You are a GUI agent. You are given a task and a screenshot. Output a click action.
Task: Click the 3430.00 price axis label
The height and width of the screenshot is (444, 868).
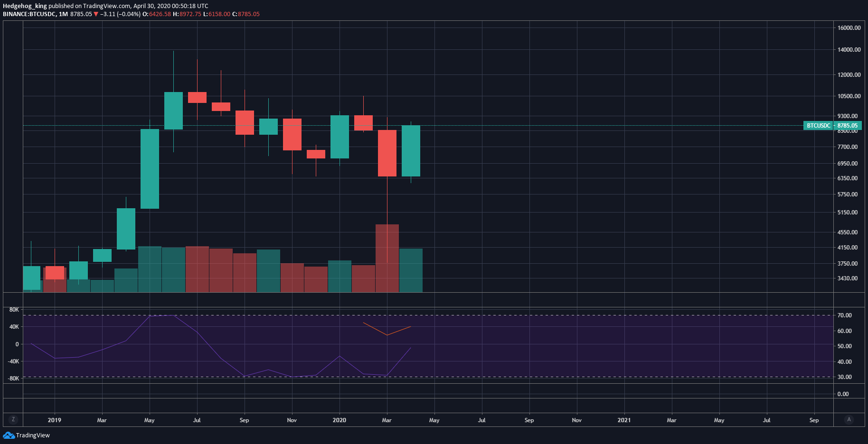[848, 278]
